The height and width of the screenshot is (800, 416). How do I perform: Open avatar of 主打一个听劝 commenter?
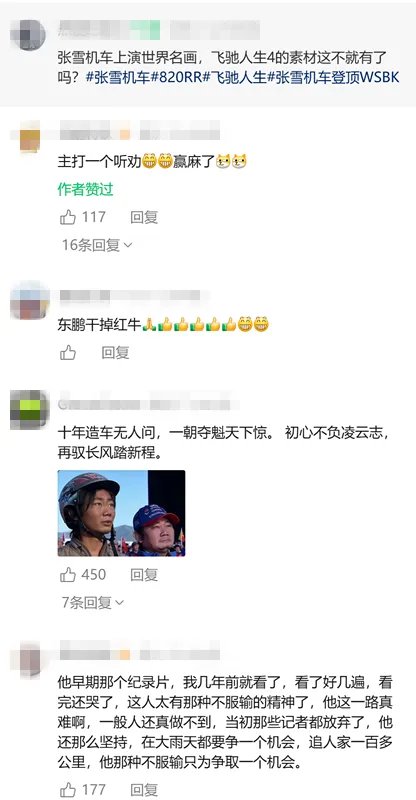pyautogui.click(x=30, y=137)
